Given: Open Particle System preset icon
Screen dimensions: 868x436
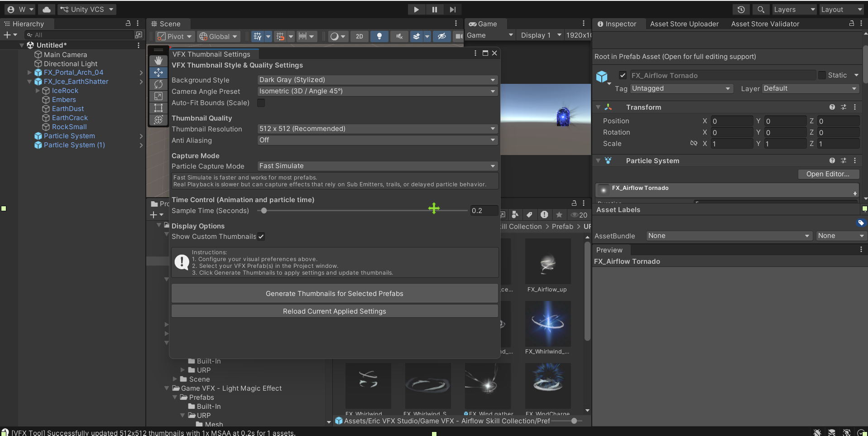Looking at the screenshot, I should coord(844,161).
